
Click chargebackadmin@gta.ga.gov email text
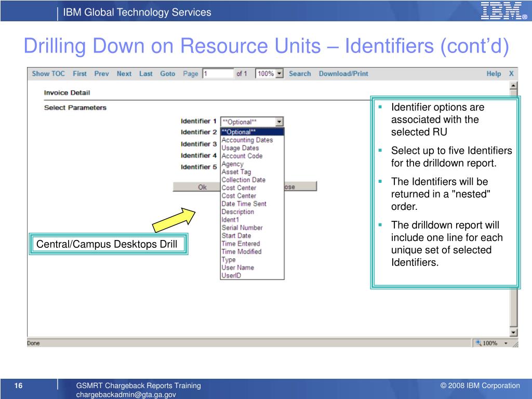pyautogui.click(x=126, y=395)
